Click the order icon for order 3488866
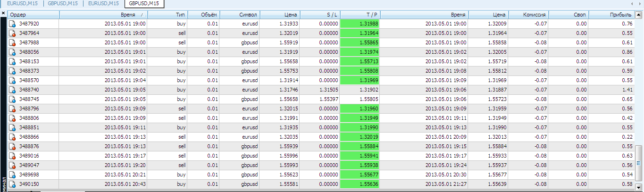The height and width of the screenshot is (192, 644). [x=13, y=137]
